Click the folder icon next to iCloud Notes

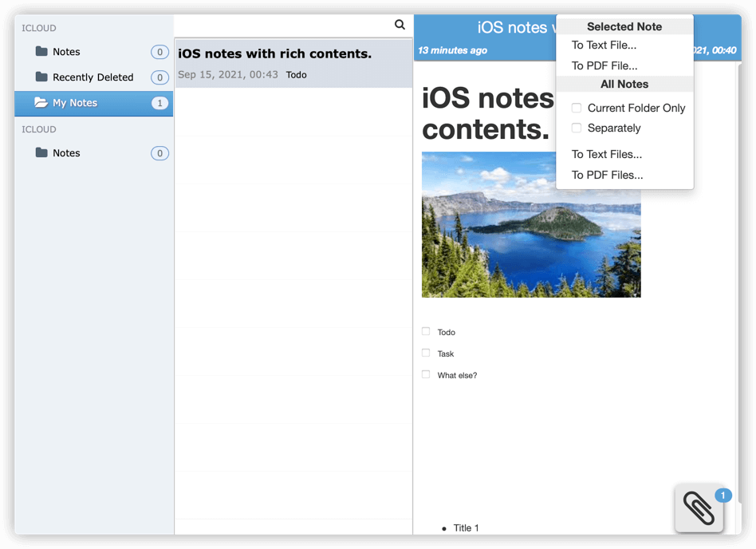43,51
